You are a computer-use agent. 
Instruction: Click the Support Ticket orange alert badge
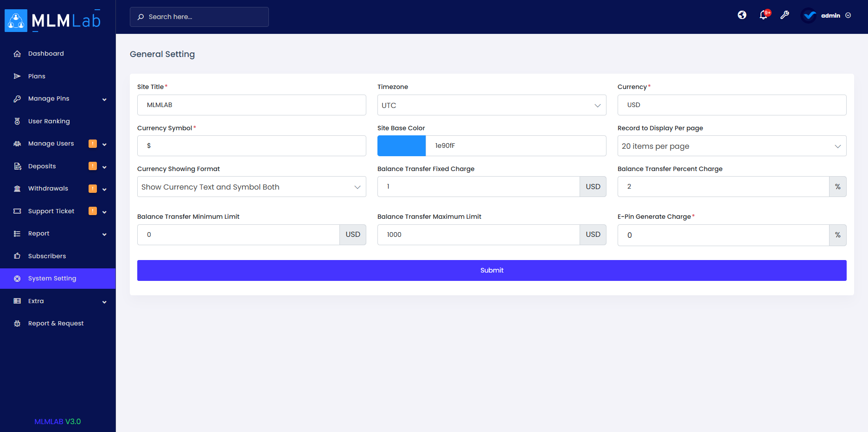(x=93, y=211)
